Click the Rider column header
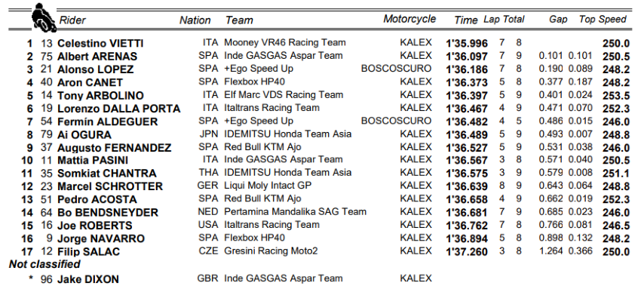 tap(72, 20)
